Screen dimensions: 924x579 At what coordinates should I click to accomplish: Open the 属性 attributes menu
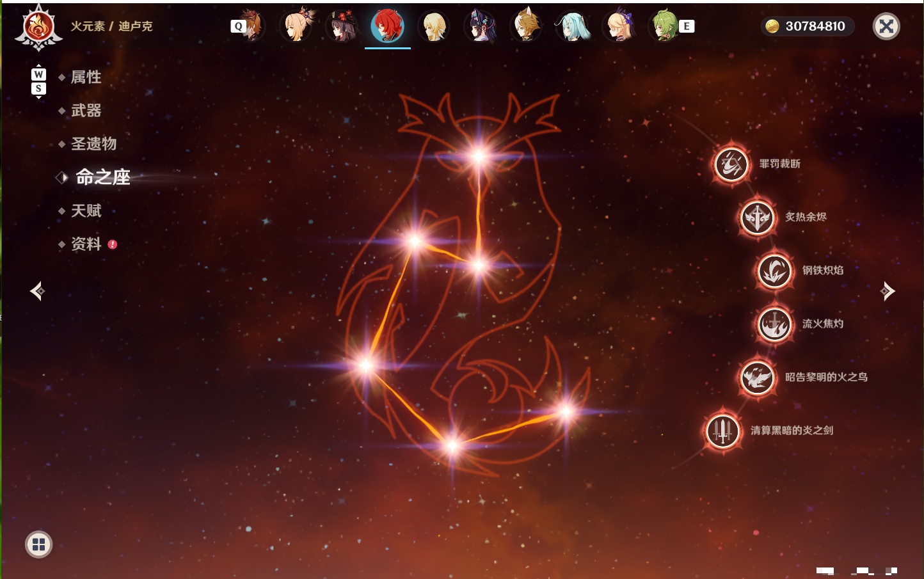point(86,77)
